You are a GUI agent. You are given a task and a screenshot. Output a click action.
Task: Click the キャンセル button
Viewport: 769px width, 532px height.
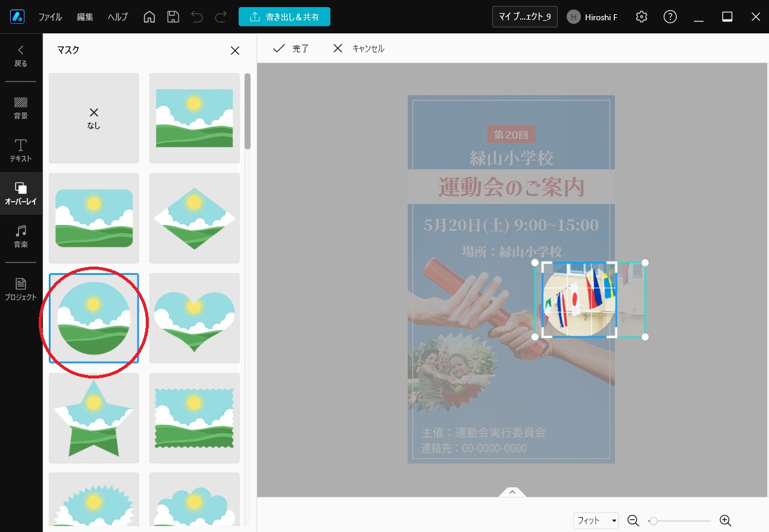click(x=358, y=49)
